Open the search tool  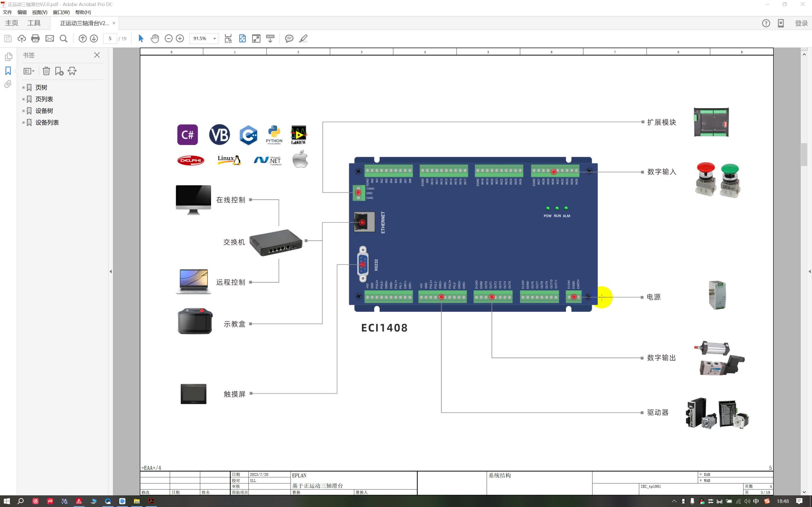pos(63,38)
